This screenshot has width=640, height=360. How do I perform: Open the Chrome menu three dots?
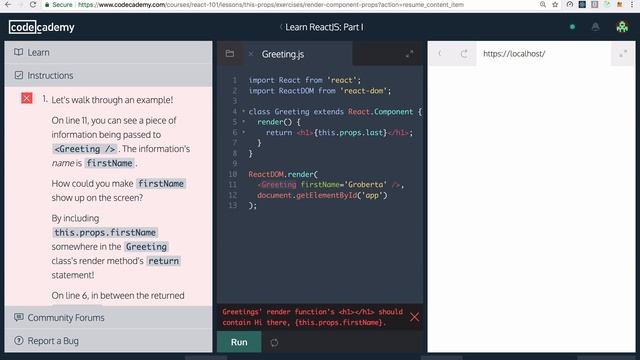[632, 4]
